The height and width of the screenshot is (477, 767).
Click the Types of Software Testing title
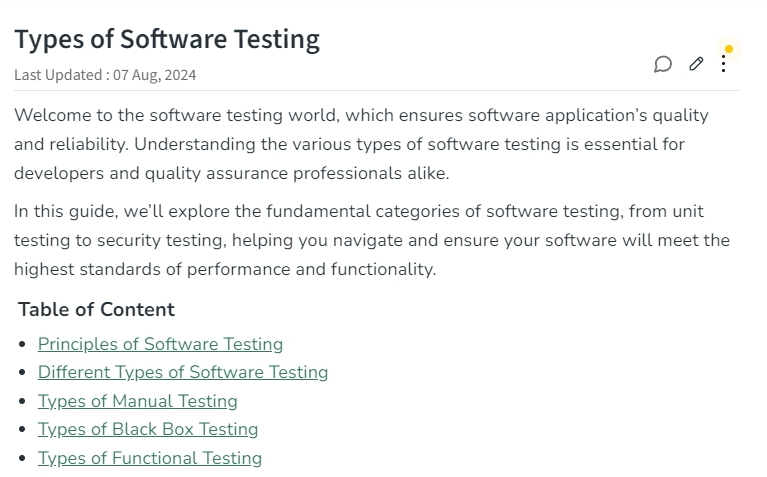(167, 39)
